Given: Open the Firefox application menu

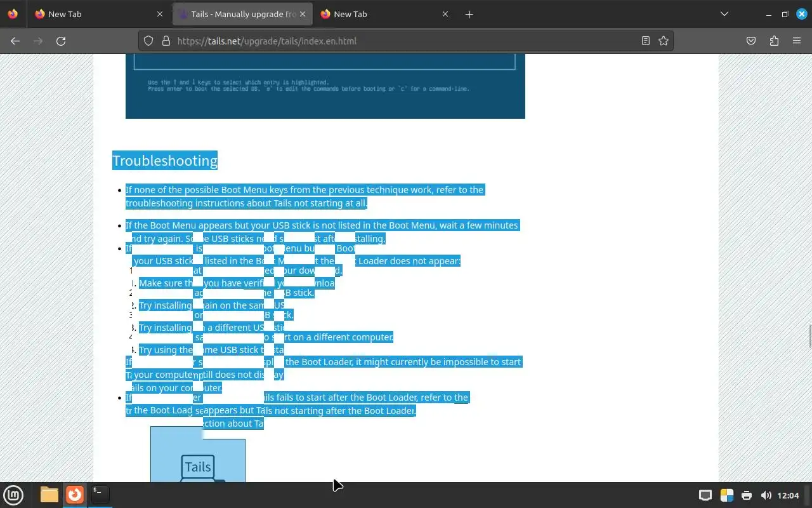Looking at the screenshot, I should click(x=797, y=41).
